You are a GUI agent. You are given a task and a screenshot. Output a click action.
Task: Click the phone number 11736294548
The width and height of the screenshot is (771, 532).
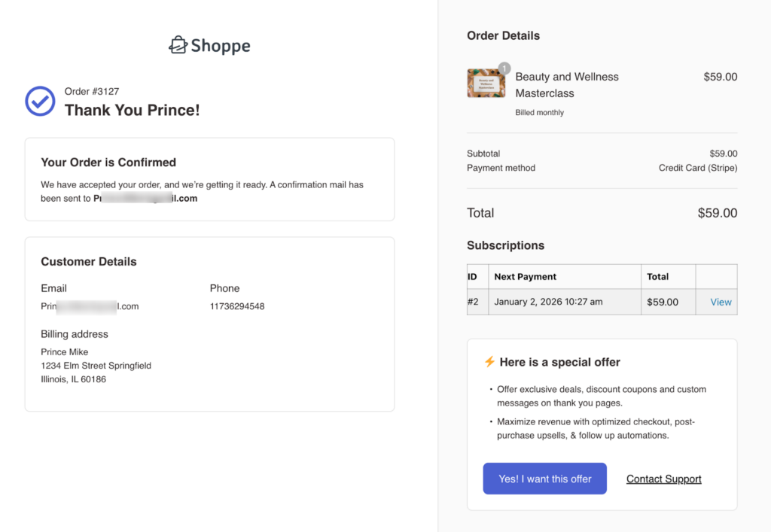(x=237, y=306)
